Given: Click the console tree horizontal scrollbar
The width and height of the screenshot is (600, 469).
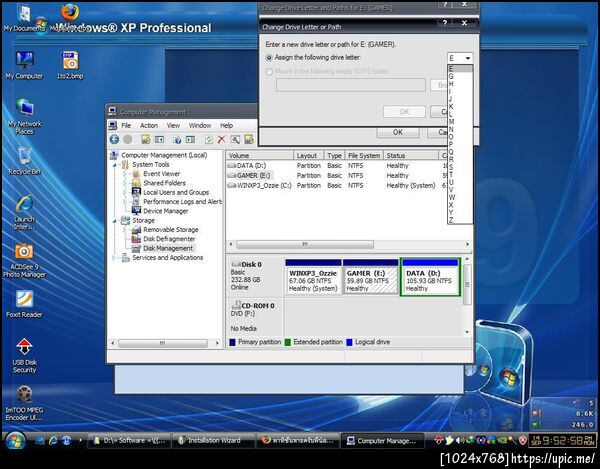Looking at the screenshot, I should click(165, 344).
